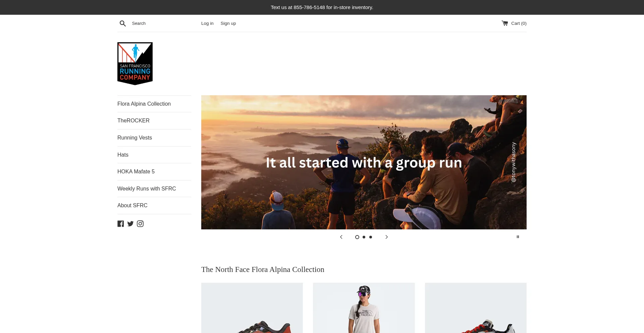Select the first slideshow dot
Screen dimensions: 644x333
point(357,237)
